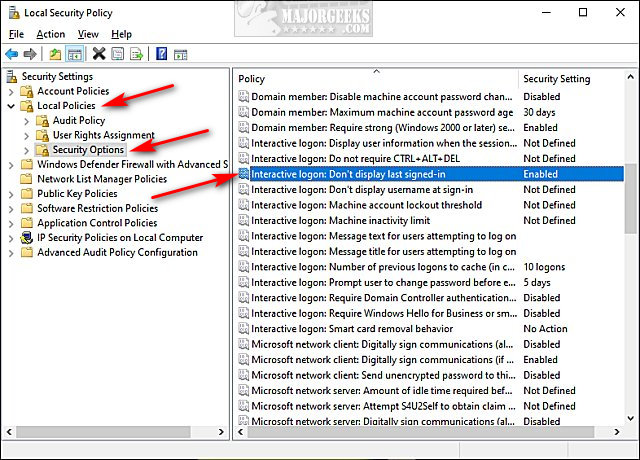This screenshot has width=640, height=460.
Task: Click the tree pane scroll right arrow
Action: coord(221,432)
